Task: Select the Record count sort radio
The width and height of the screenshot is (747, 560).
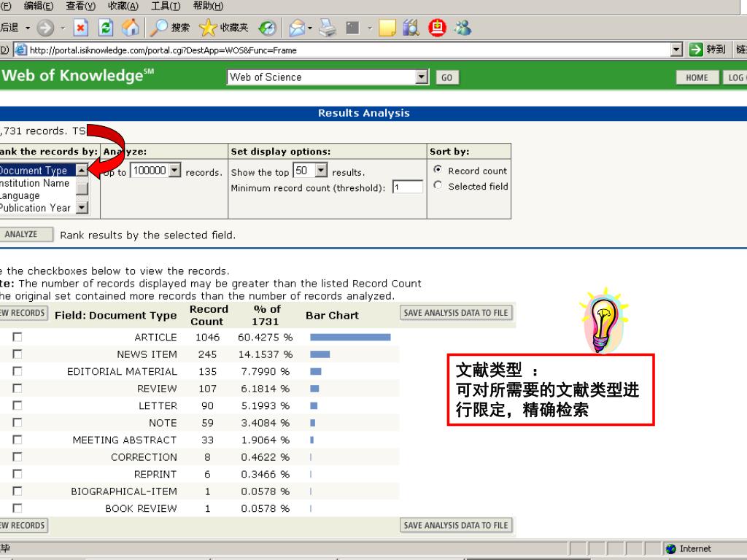Action: pyautogui.click(x=438, y=169)
